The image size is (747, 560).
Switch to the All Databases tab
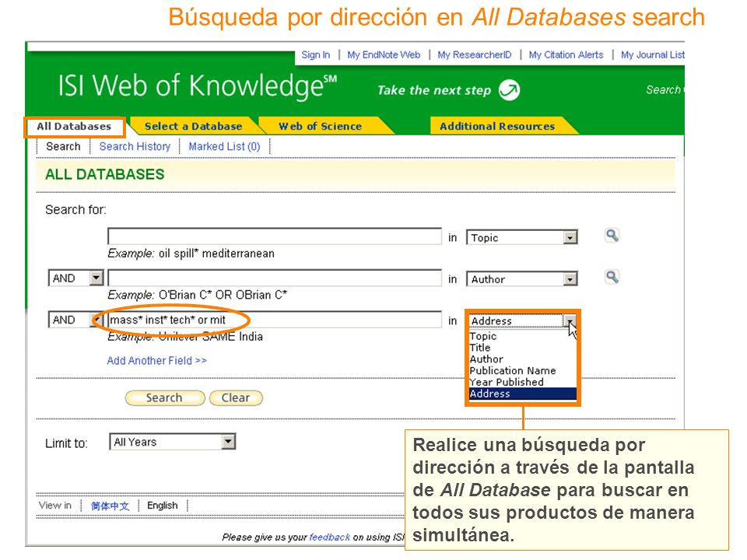[x=75, y=127]
